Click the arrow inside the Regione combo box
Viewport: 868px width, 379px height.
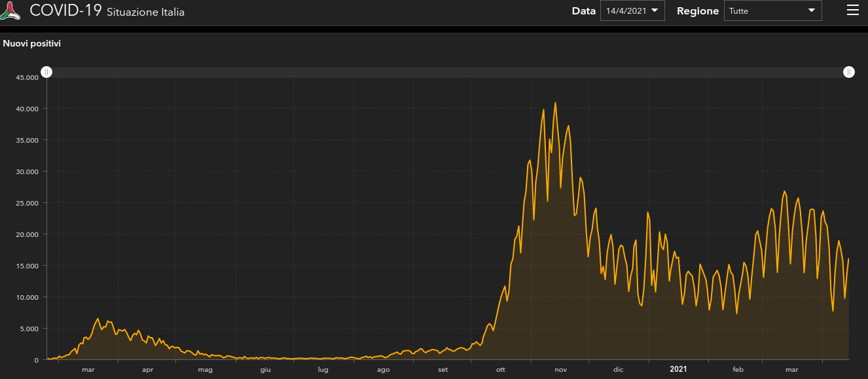click(812, 10)
